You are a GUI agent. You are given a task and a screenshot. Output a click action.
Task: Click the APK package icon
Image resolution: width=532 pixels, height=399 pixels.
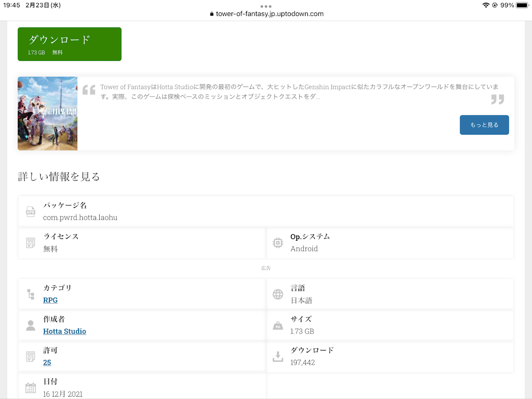(31, 212)
